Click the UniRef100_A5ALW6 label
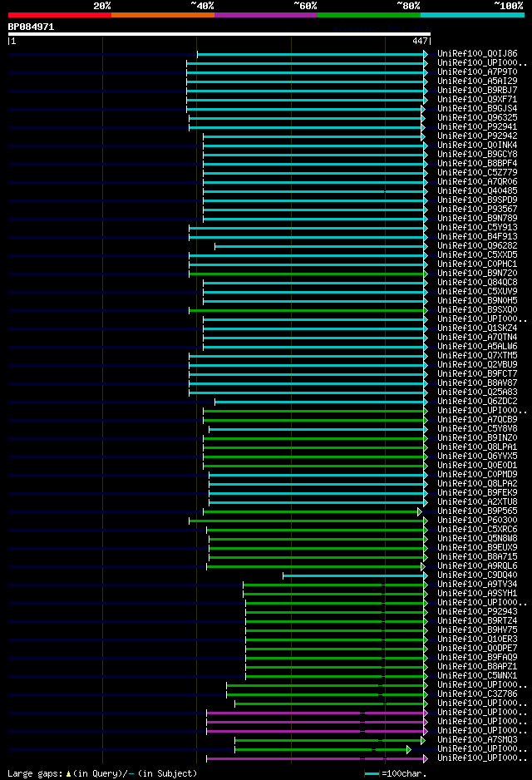532x780 pixels. click(477, 346)
